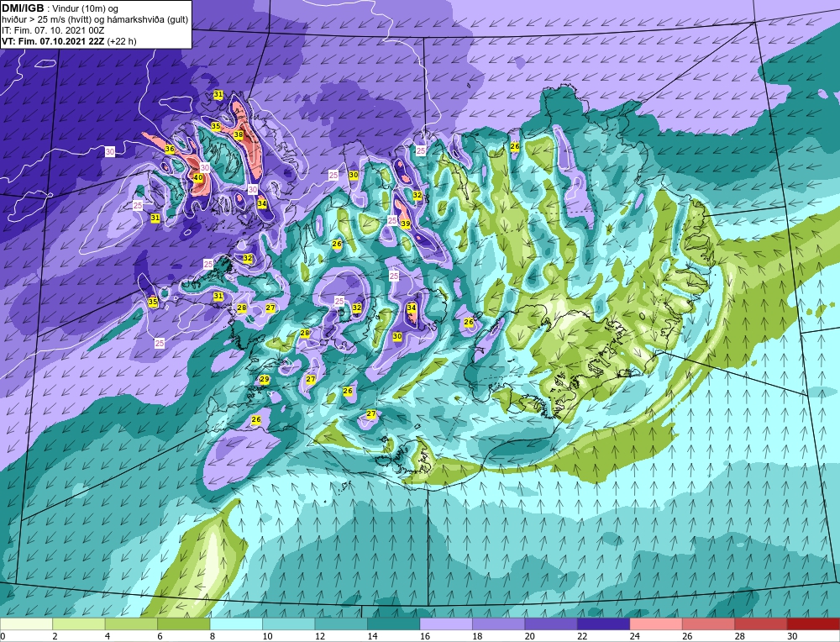Screen dimensions: 840x642
Task: Click the 8–10 light cyan legend segment
Action: point(236,624)
